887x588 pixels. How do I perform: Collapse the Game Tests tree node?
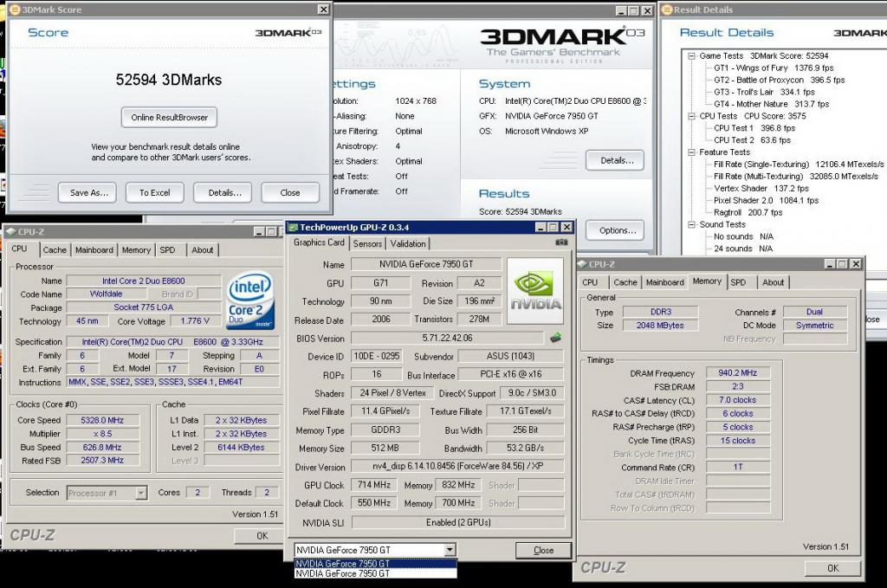(691, 56)
